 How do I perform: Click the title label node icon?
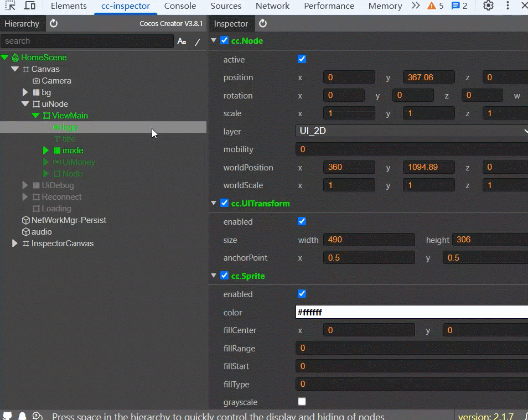[x=57, y=139]
